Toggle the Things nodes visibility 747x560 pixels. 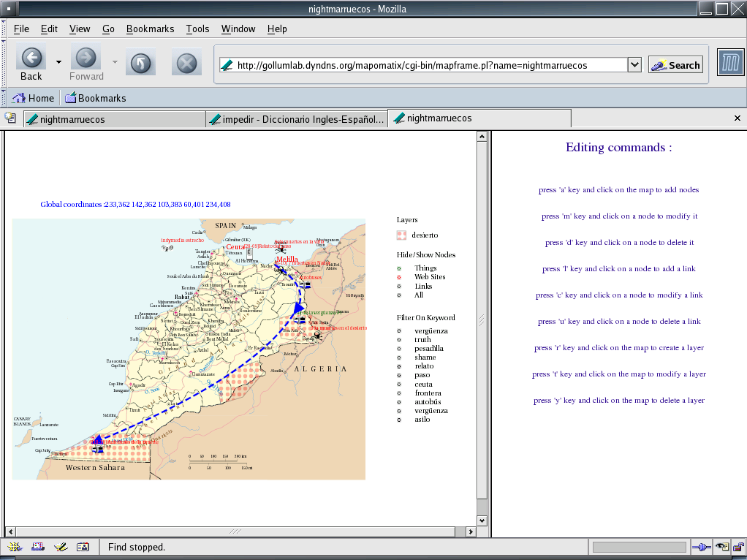pos(399,268)
